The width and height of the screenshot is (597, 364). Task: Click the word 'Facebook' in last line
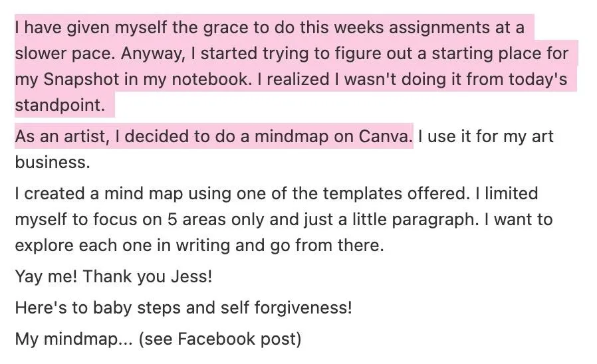217,339
